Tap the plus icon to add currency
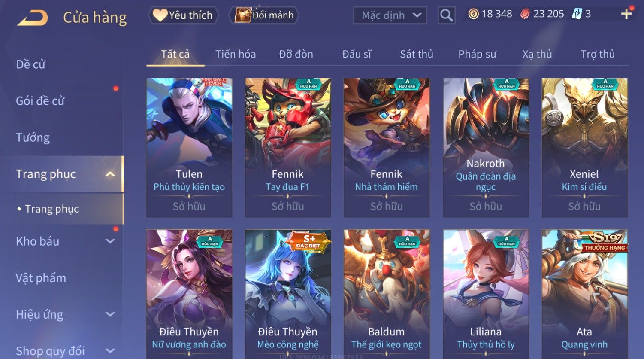This screenshot has width=644, height=359. (x=626, y=14)
